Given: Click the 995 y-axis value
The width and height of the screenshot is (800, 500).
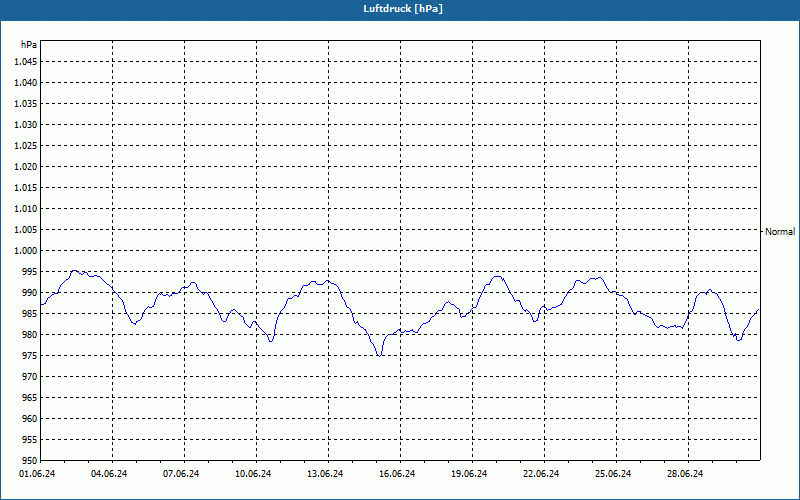Looking at the screenshot, I should pyautogui.click(x=30, y=271).
